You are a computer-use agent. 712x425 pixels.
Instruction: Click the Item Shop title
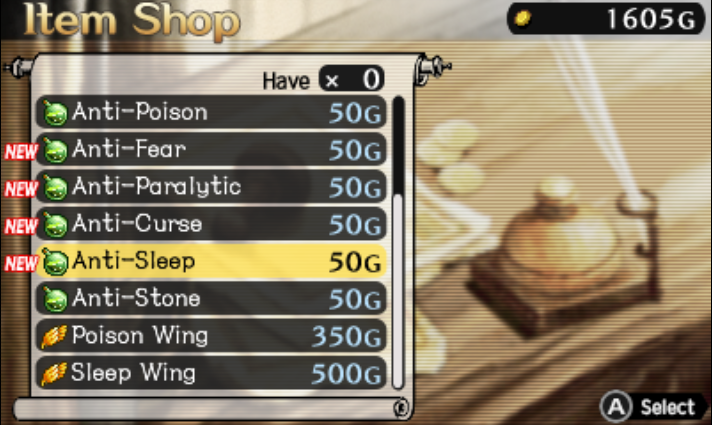click(x=131, y=20)
